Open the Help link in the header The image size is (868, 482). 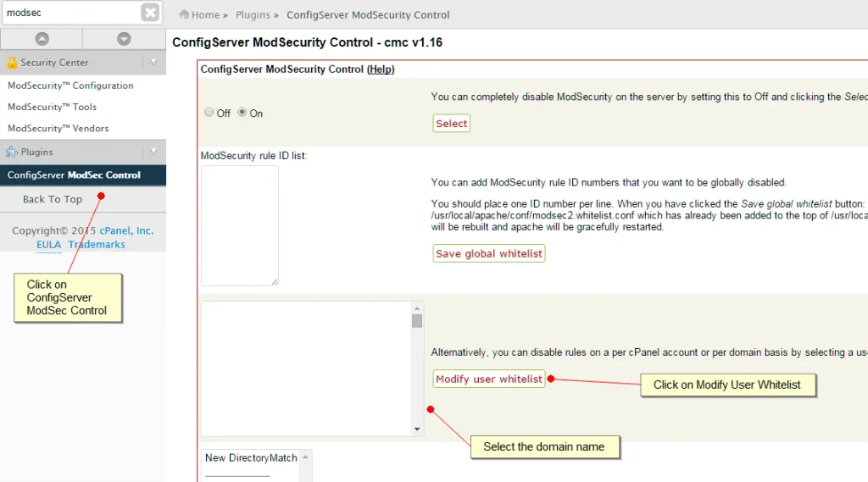pyautogui.click(x=381, y=69)
